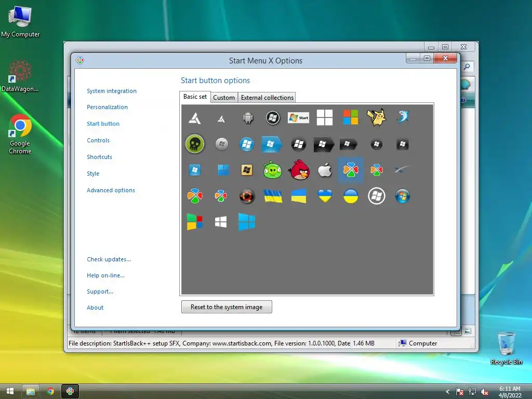Click the Support link
Screen dimensions: 532x399
pyautogui.click(x=100, y=291)
